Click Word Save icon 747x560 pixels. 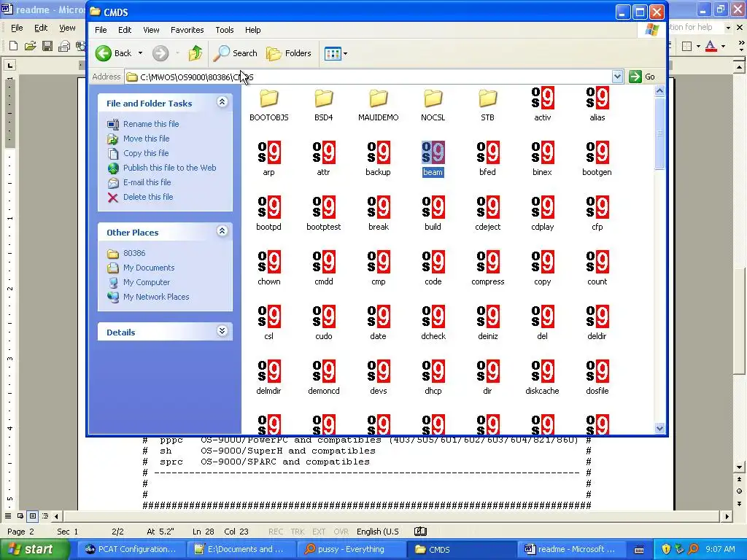click(47, 46)
